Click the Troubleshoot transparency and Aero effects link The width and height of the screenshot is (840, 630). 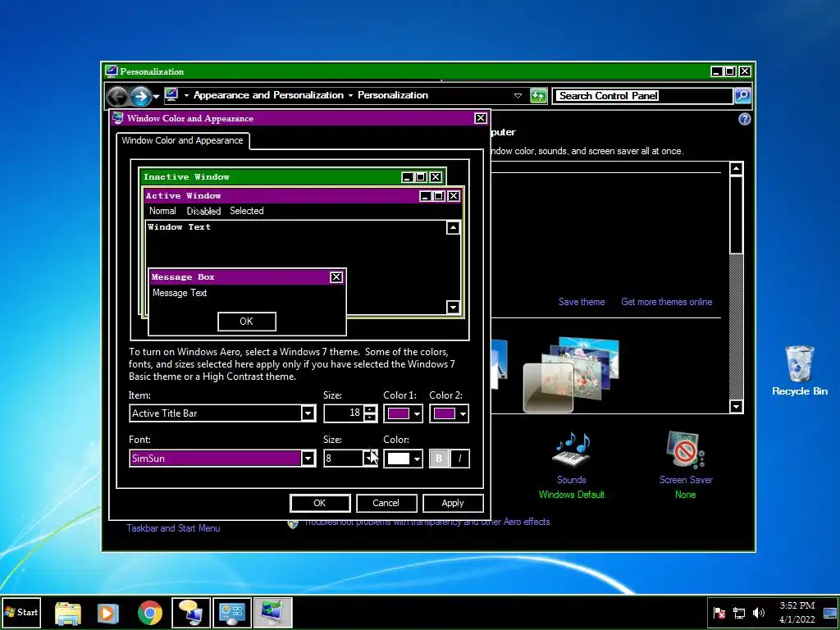[427, 523]
